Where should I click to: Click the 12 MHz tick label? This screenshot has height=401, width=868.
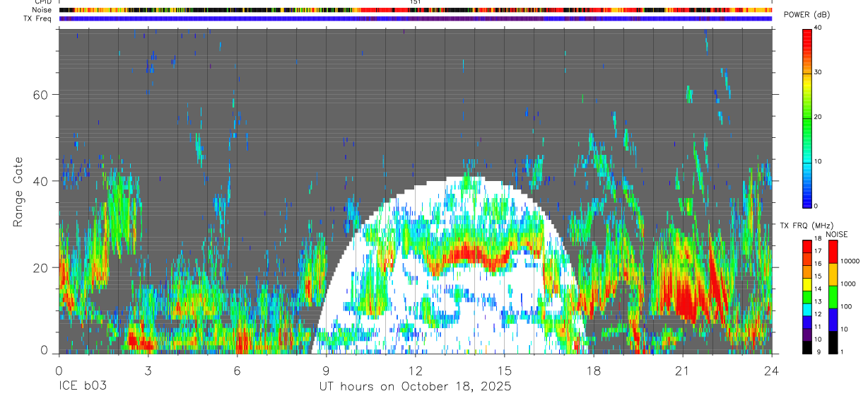pos(818,314)
